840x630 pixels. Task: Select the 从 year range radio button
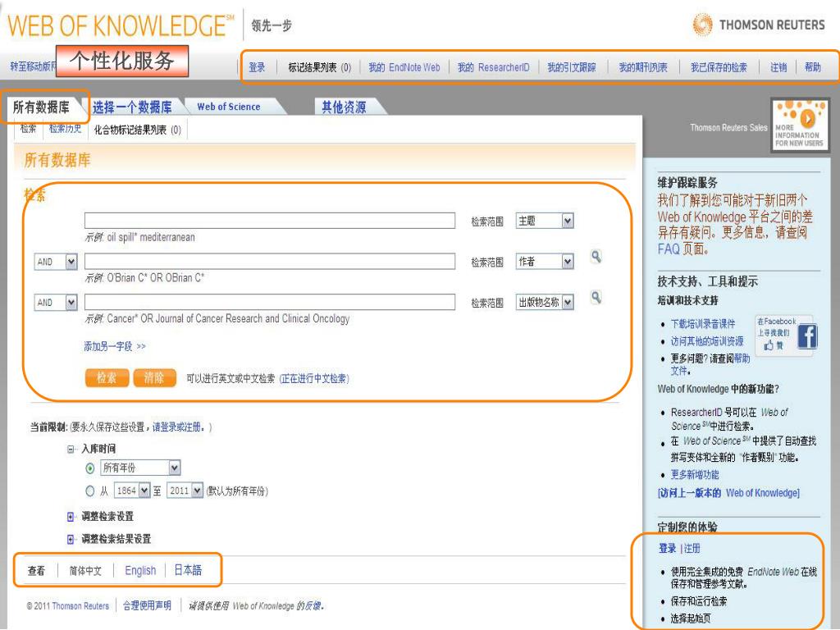(x=90, y=491)
